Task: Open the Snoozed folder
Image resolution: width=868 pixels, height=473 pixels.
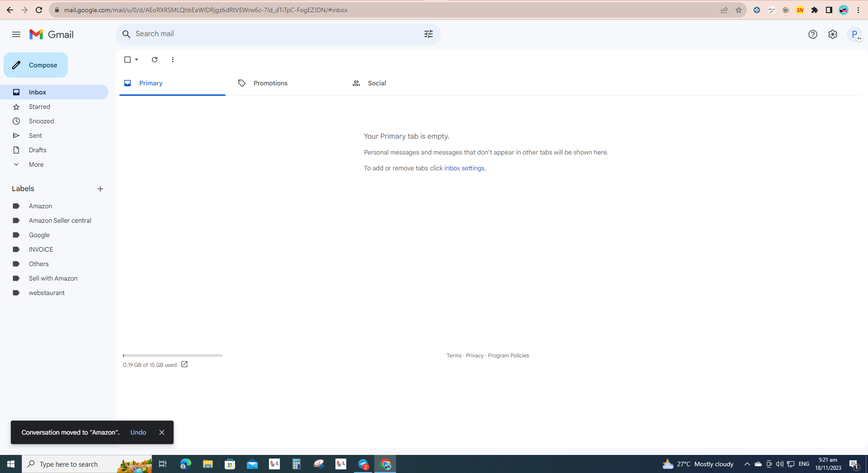Action: pyautogui.click(x=54, y=121)
